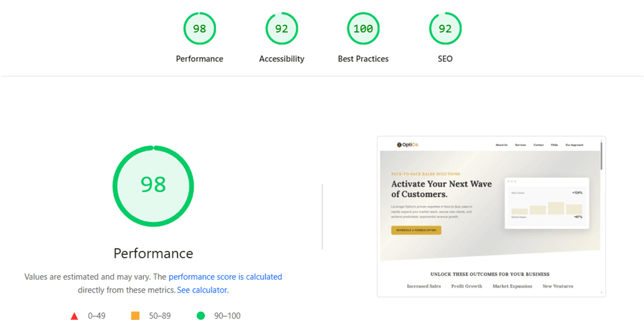
Task: Click the red triangle 0–49 legend icon
Action: (74, 316)
